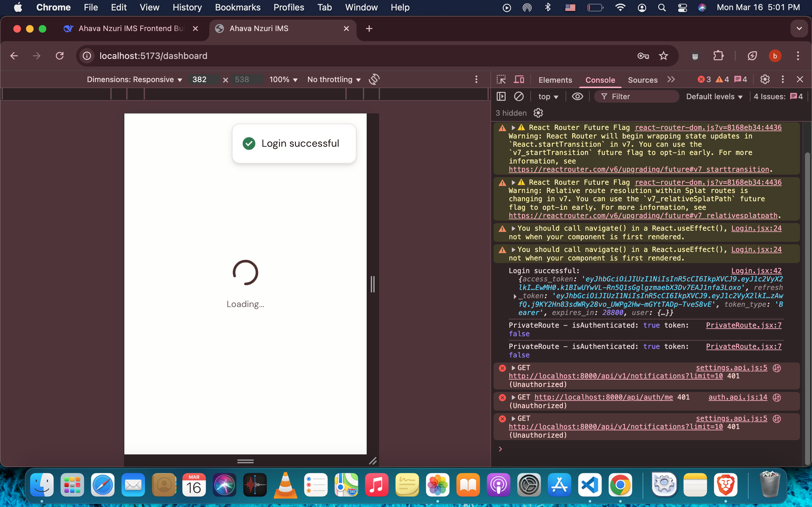
Task: Click the inspect element selector icon
Action: pyautogui.click(x=501, y=80)
